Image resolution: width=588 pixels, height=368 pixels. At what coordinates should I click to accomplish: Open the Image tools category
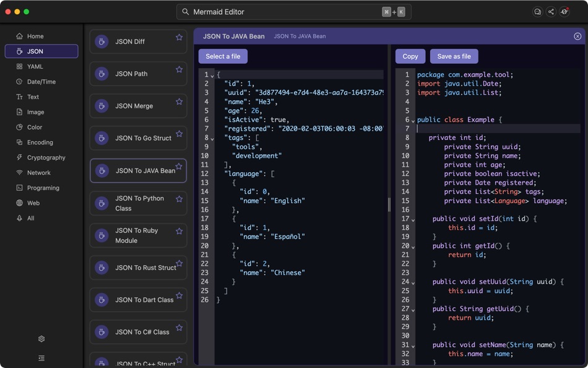[41, 112]
